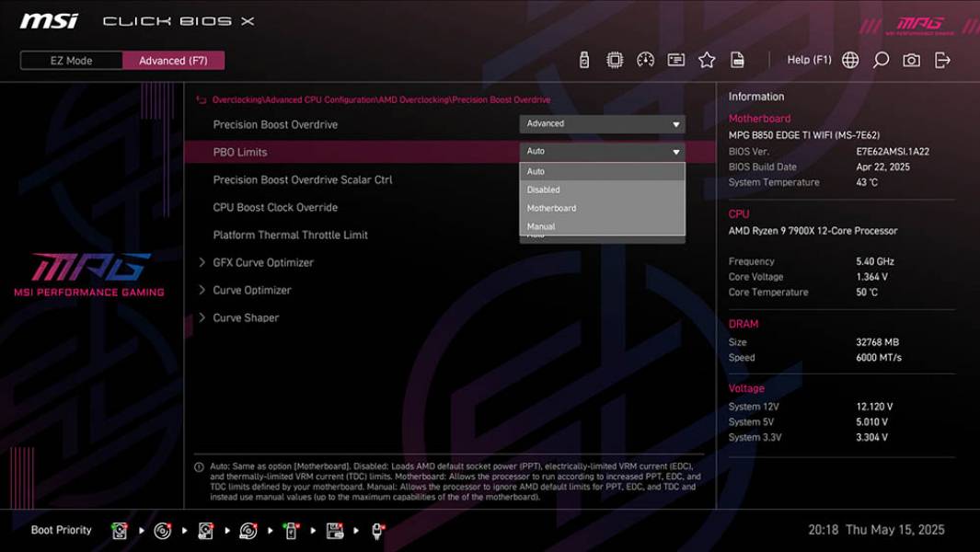Click the info circle icon beside help text
Viewport: 980px width, 552px height.
click(x=199, y=467)
